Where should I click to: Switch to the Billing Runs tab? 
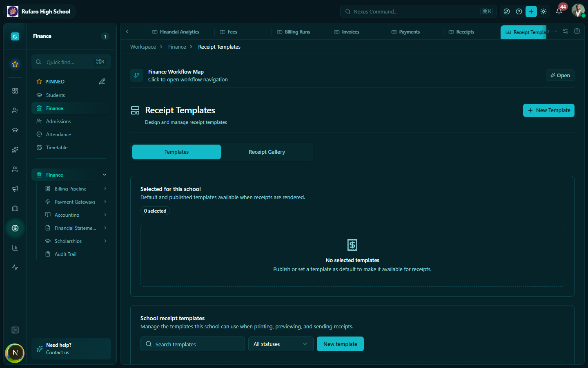click(294, 32)
